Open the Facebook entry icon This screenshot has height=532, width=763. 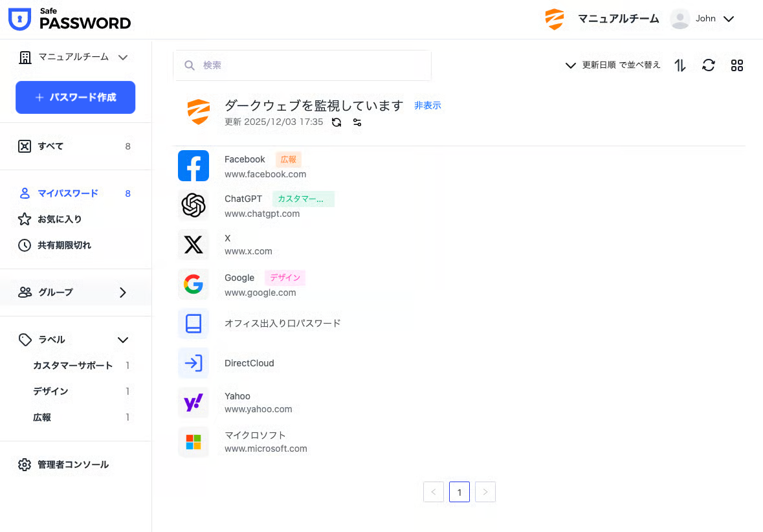pos(194,166)
